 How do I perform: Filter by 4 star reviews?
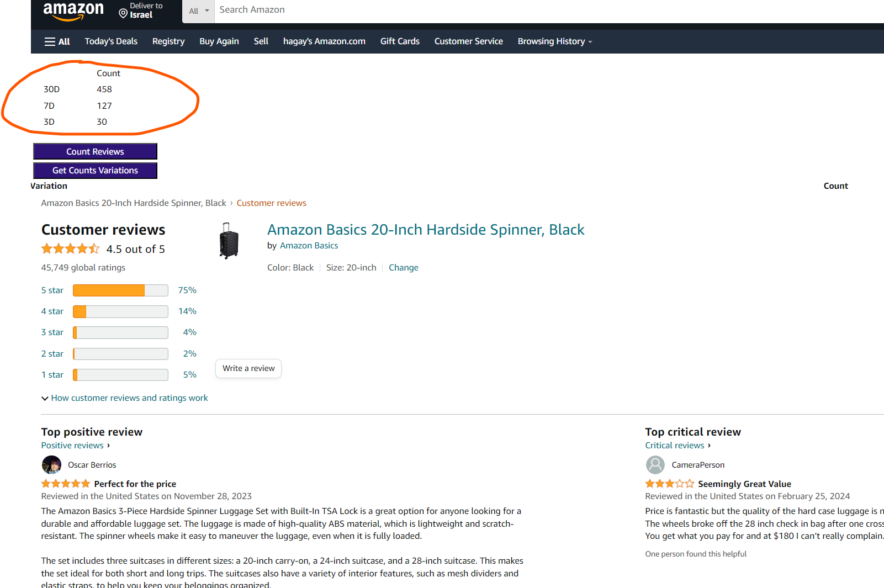[52, 311]
